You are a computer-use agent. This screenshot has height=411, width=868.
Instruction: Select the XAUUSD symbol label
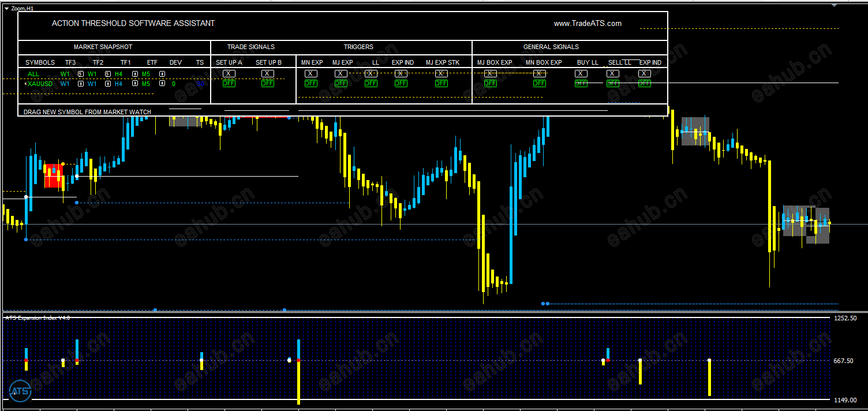[40, 84]
